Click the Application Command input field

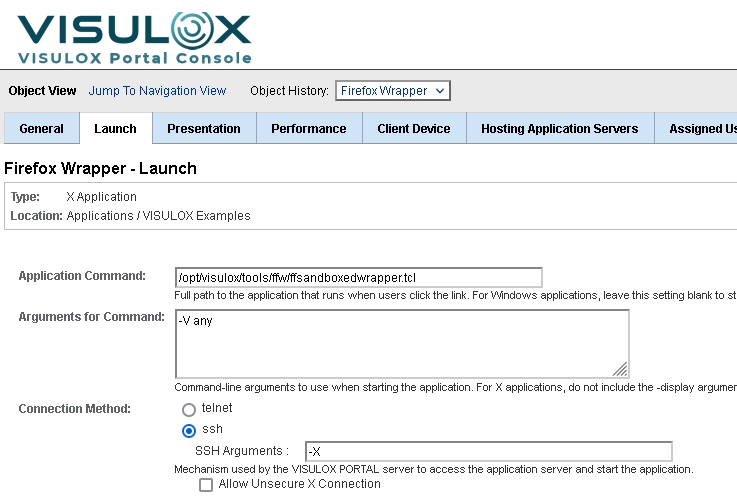(358, 277)
